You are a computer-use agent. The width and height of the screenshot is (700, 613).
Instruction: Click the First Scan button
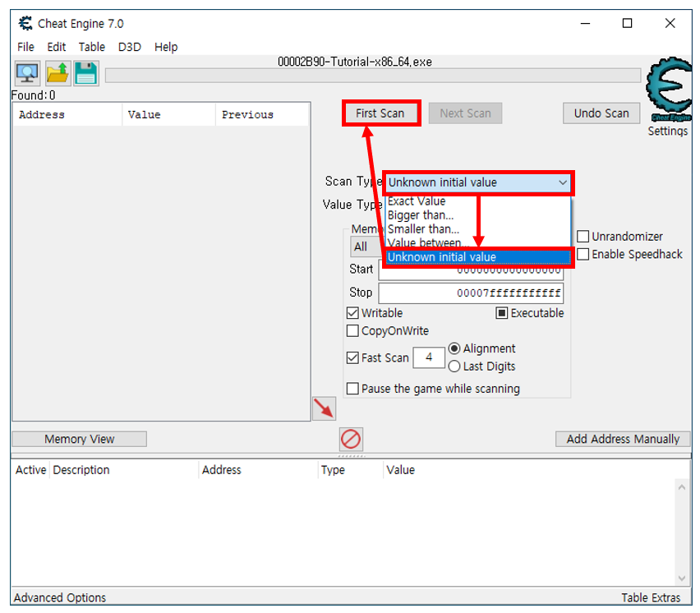pos(380,113)
